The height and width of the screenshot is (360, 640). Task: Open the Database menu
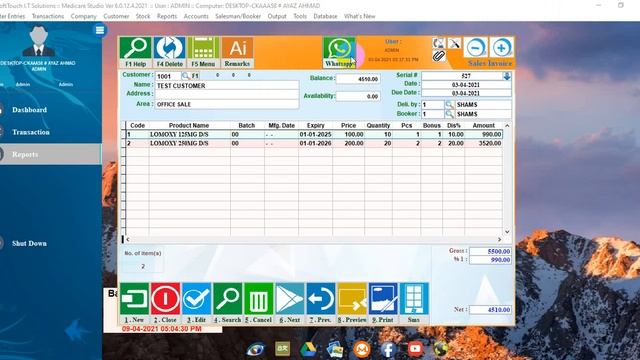tap(325, 16)
